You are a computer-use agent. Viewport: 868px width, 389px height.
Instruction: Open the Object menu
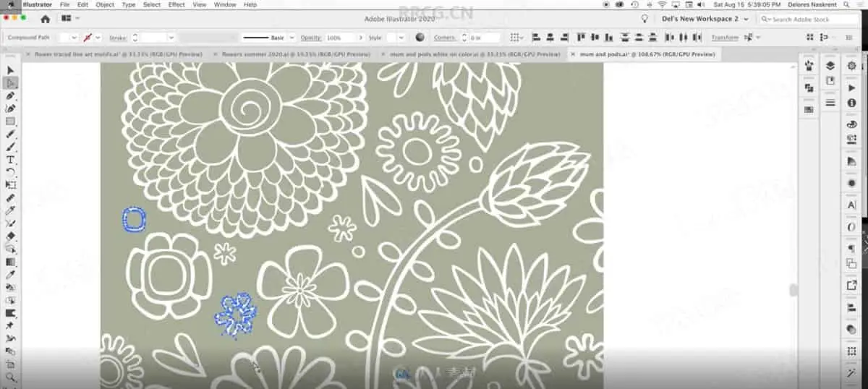tap(105, 4)
